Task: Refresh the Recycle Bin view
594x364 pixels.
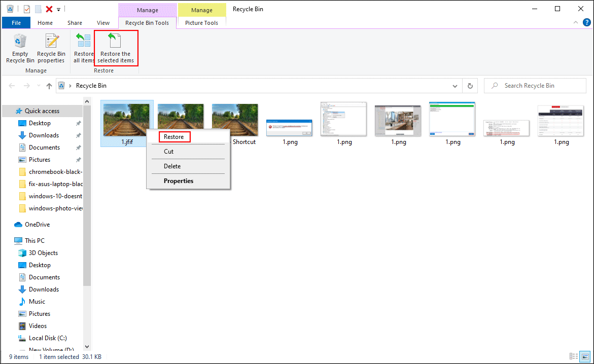Action: click(x=470, y=86)
